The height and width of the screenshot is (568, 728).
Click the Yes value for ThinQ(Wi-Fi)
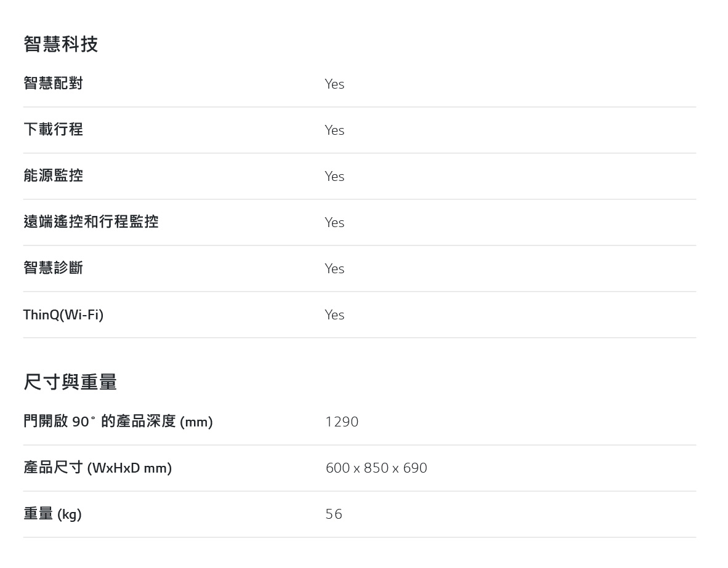[x=334, y=315]
